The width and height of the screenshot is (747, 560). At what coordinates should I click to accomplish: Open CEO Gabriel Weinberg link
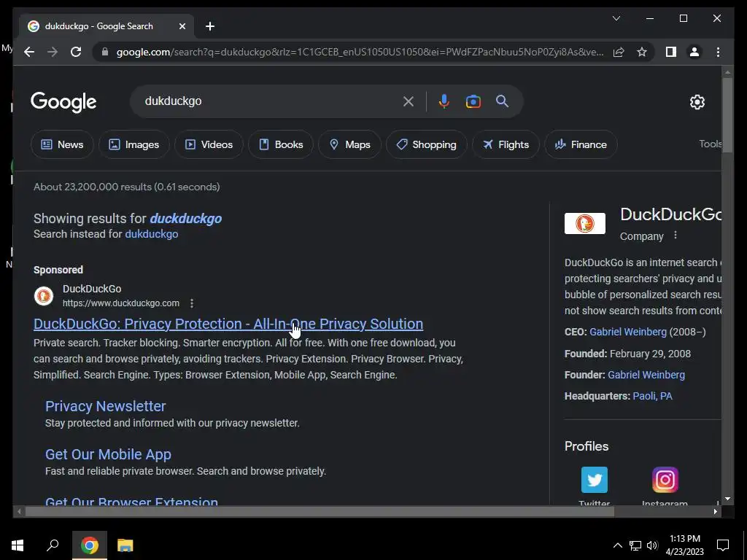coord(628,332)
